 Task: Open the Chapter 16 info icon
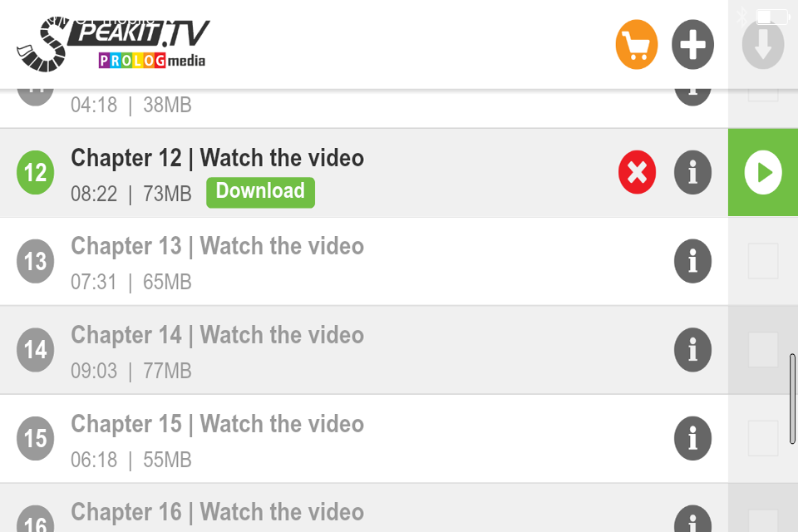point(692,519)
